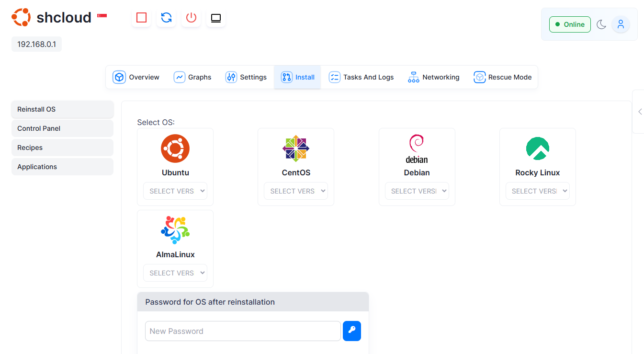This screenshot has height=354, width=644.
Task: Open the console via the monitor icon
Action: point(215,17)
